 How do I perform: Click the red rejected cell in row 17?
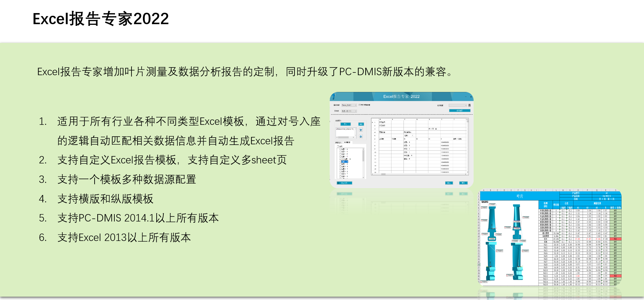click(615, 239)
